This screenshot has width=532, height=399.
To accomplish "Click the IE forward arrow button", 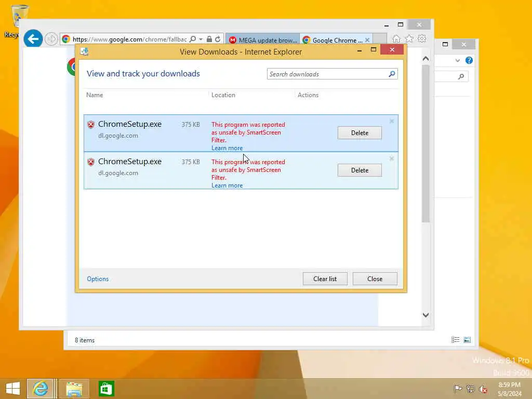I will tap(51, 39).
